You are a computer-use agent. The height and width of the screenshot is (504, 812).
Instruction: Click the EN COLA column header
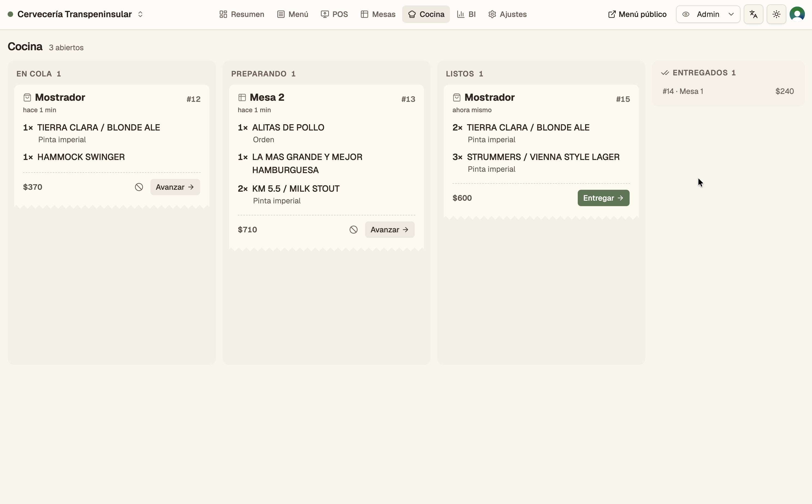tap(39, 74)
